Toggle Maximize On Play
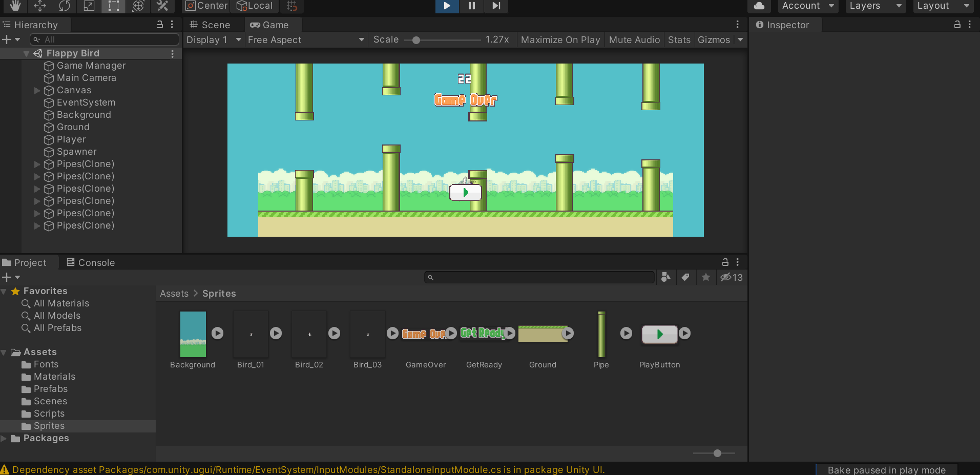 (560, 40)
